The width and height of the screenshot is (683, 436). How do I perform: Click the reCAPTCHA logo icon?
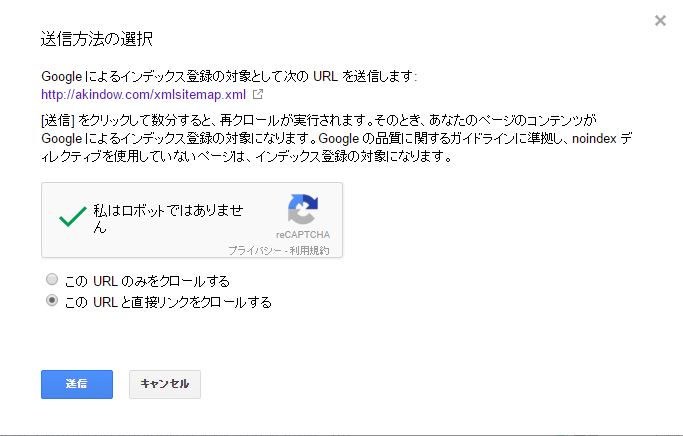coord(302,211)
